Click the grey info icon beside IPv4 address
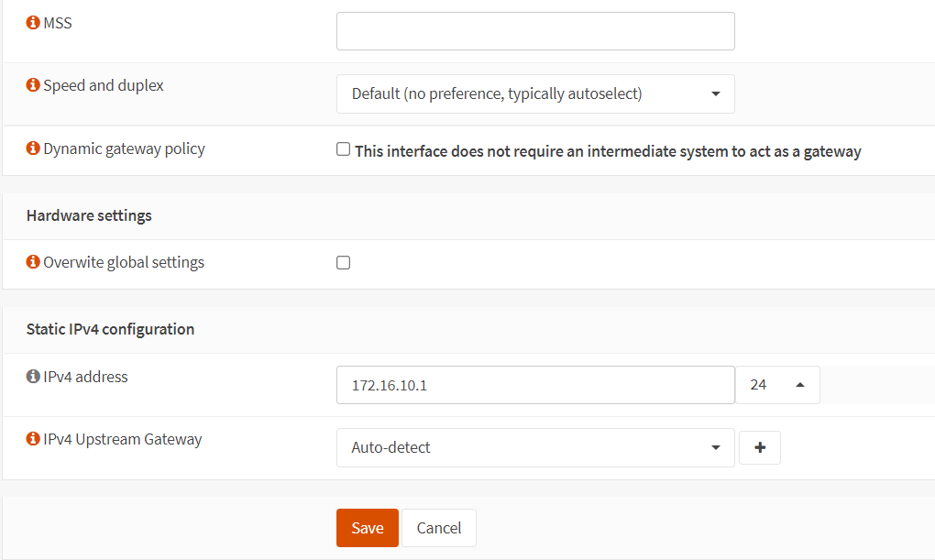This screenshot has width=935, height=560. [x=33, y=377]
